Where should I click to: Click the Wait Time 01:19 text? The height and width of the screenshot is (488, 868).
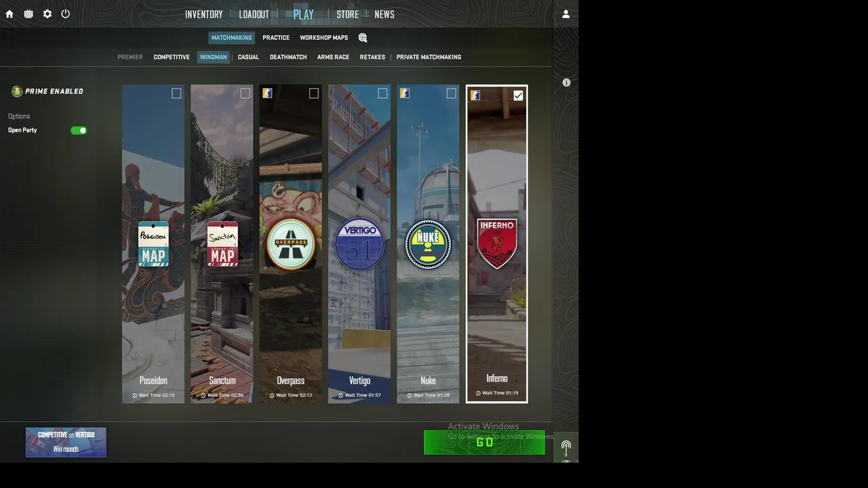[500, 393]
